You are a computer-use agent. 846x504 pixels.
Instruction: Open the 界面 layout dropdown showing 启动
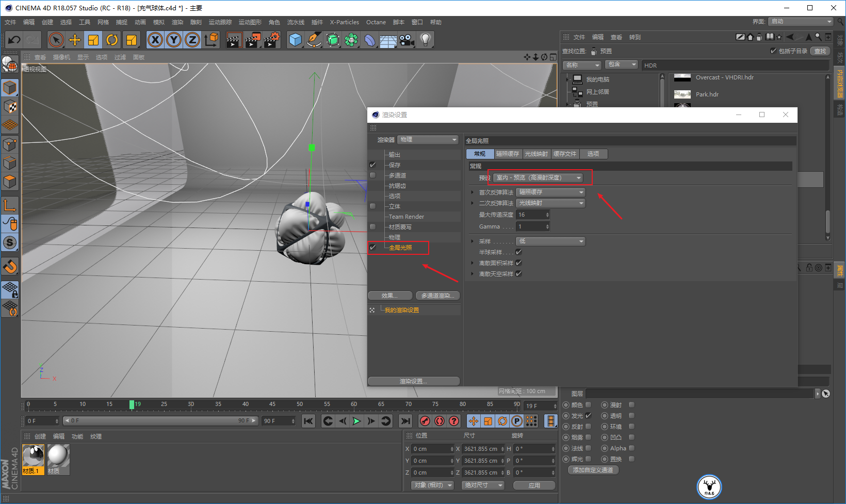pos(801,22)
